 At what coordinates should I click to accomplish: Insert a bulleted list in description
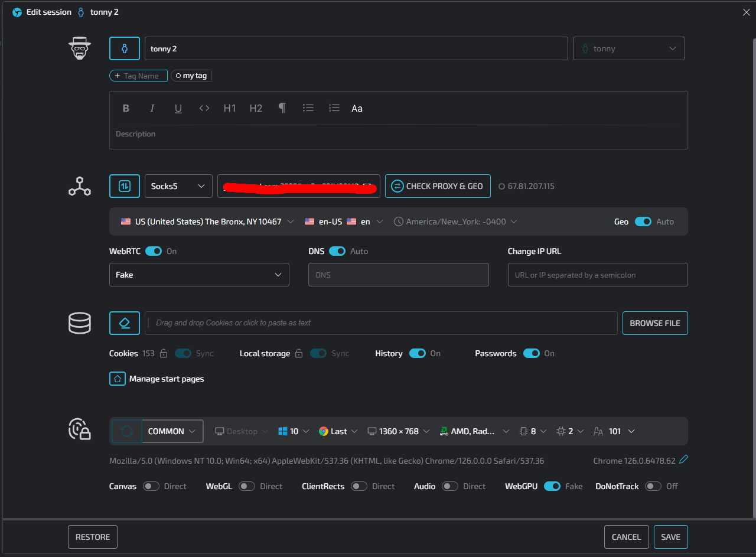[x=308, y=108]
